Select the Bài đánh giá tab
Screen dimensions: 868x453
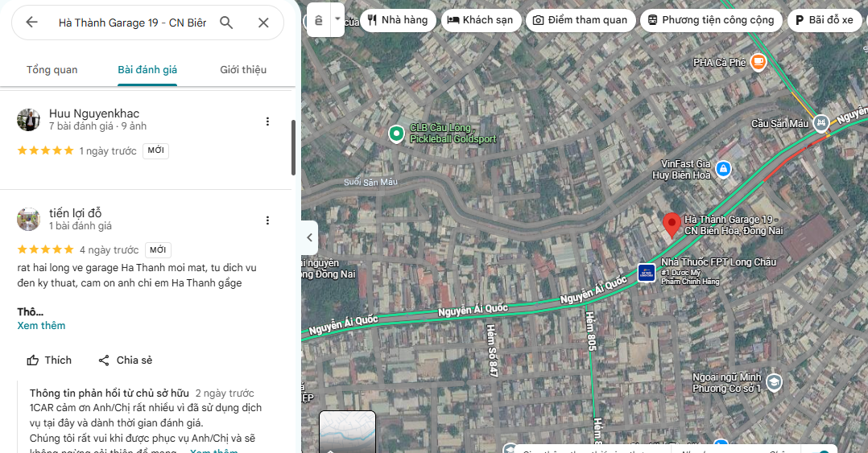pos(147,70)
